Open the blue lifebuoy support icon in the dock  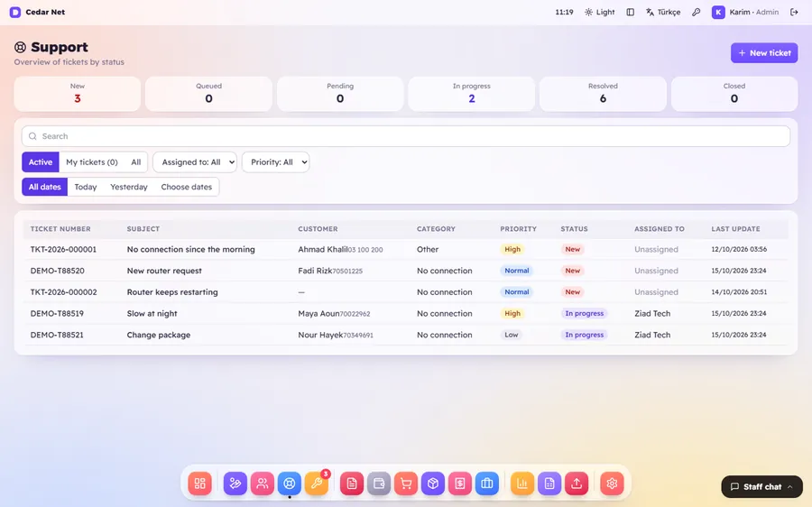(290, 484)
